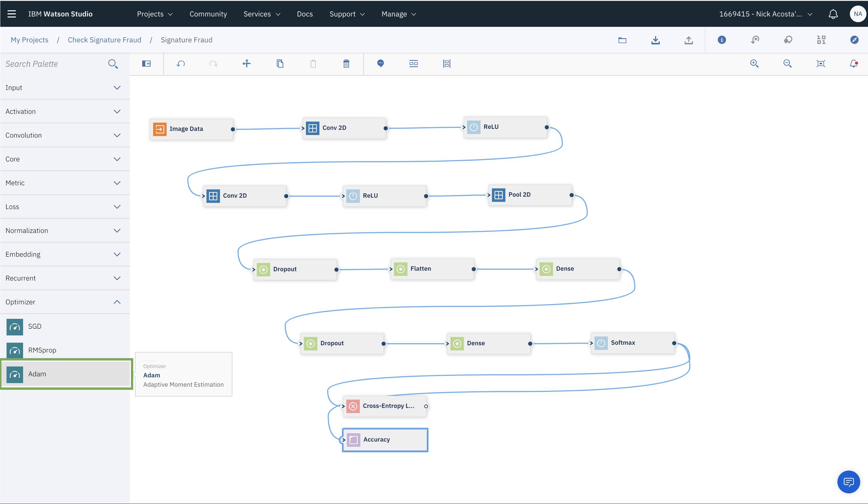Image resolution: width=868 pixels, height=504 pixels.
Task: Open the Projects menu
Action: [x=155, y=14]
